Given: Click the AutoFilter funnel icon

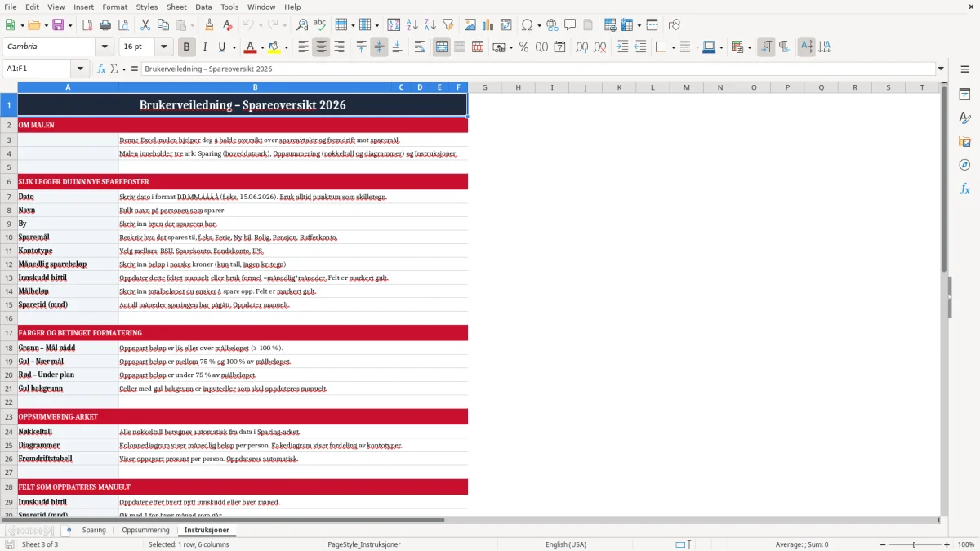Looking at the screenshot, I should (448, 25).
